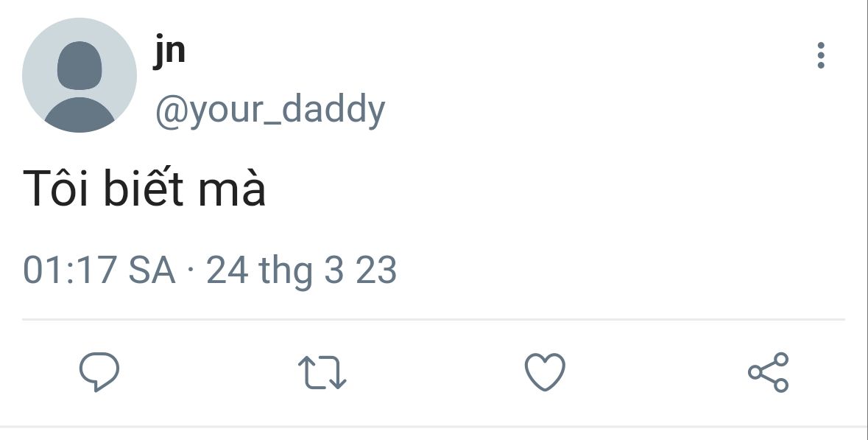868x440 pixels.
Task: Reply to the tweet via speech bubble icon
Action: pyautogui.click(x=99, y=372)
